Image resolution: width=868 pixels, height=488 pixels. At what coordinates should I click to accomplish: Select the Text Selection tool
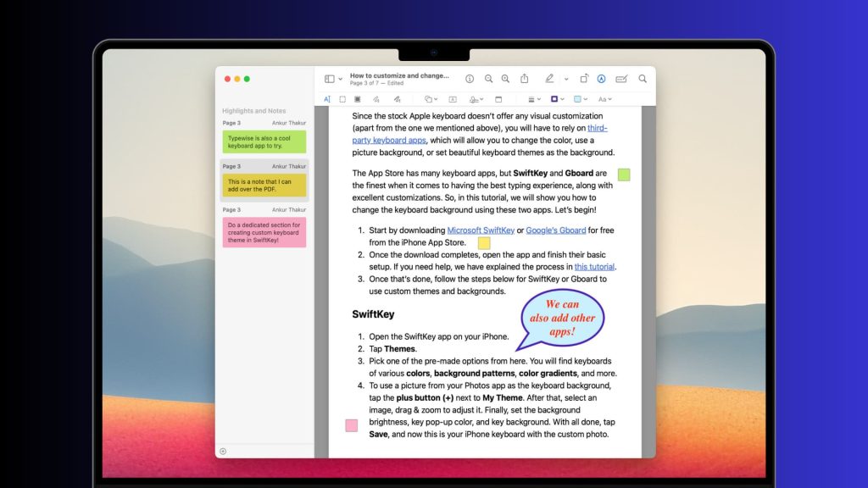pos(327,99)
